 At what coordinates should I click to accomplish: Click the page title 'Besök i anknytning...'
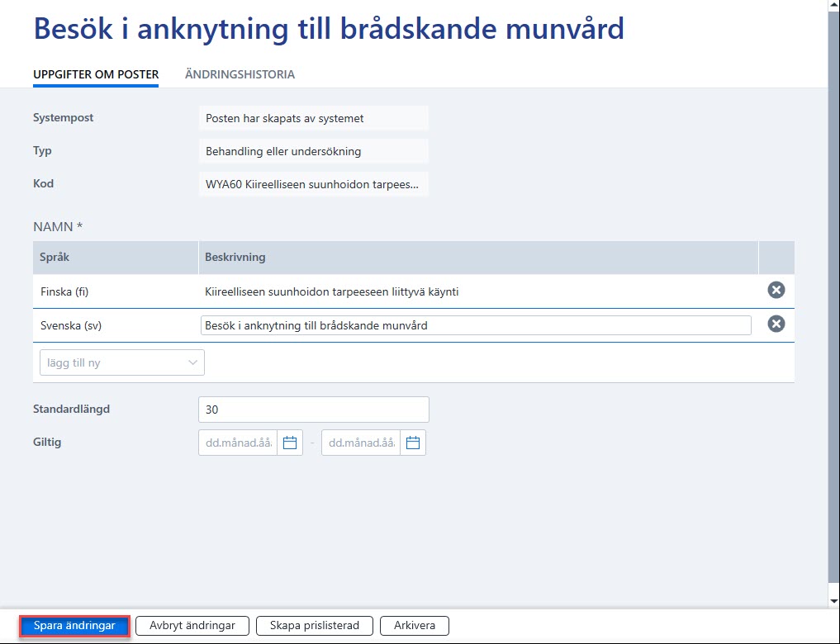(x=329, y=28)
